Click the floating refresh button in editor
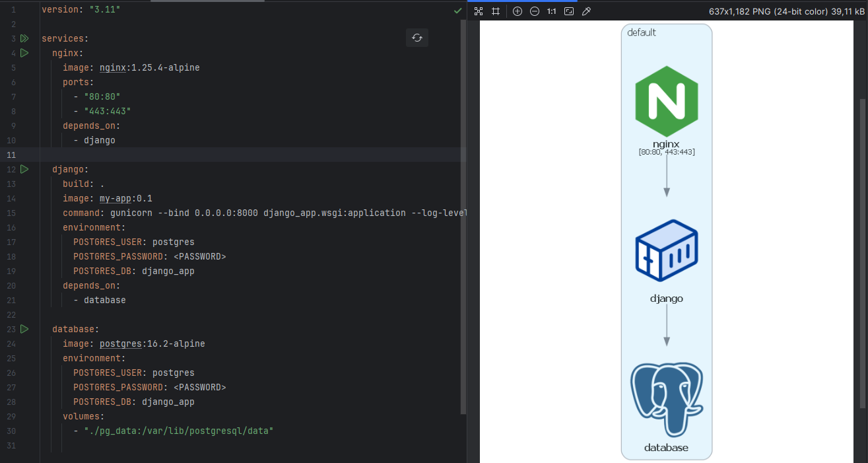868x463 pixels. 417,38
